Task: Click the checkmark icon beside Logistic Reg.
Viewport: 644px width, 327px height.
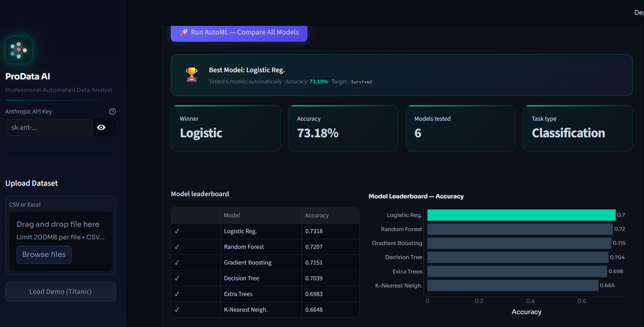Action: click(x=177, y=231)
